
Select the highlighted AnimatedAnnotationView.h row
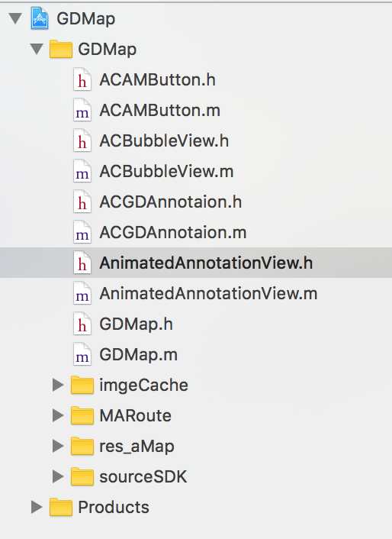click(196, 263)
